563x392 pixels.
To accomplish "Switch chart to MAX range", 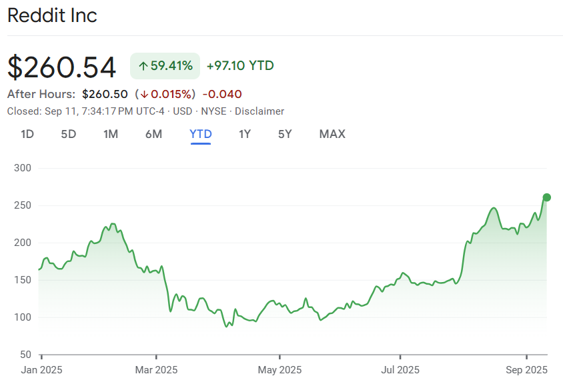I will pyautogui.click(x=332, y=134).
